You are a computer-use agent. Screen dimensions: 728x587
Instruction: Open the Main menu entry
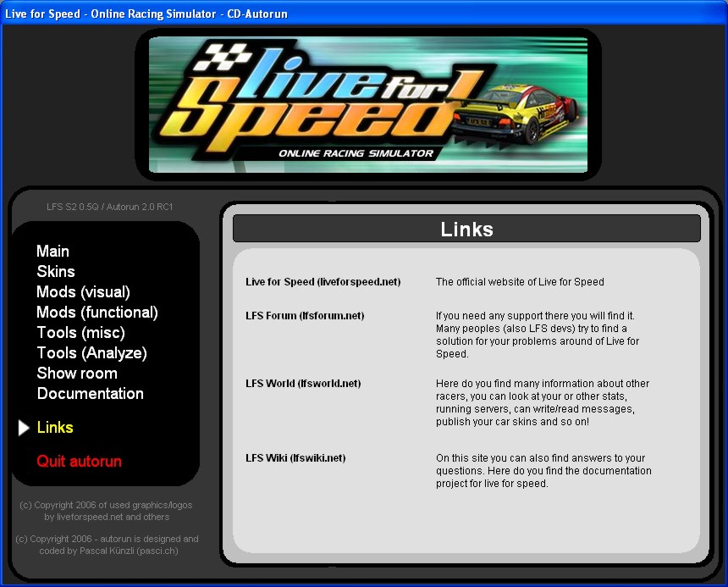(53, 252)
